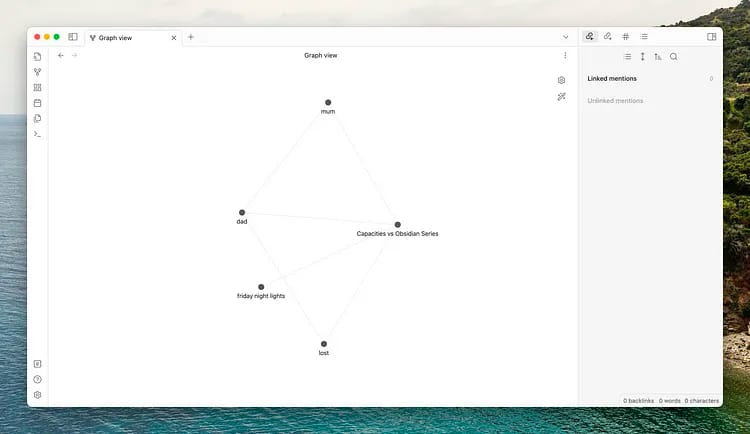Close the Graph view tab
The width and height of the screenshot is (750, 434).
click(x=174, y=38)
